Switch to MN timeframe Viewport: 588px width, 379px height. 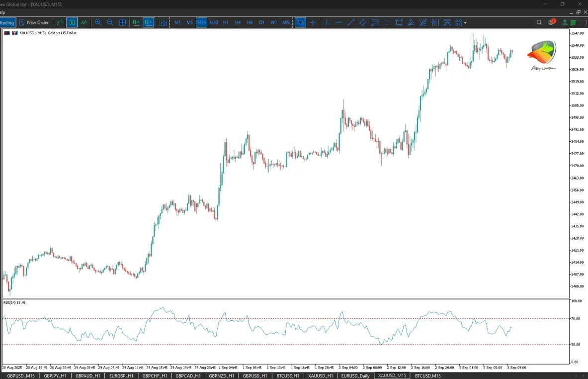[x=286, y=22]
